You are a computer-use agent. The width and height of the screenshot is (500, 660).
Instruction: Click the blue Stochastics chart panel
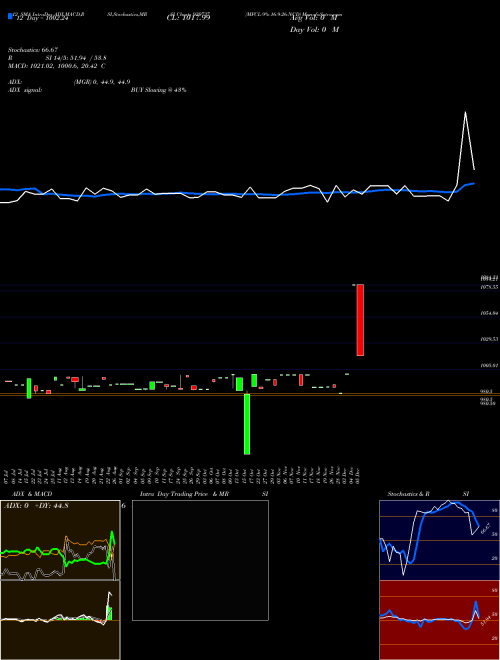[439, 540]
